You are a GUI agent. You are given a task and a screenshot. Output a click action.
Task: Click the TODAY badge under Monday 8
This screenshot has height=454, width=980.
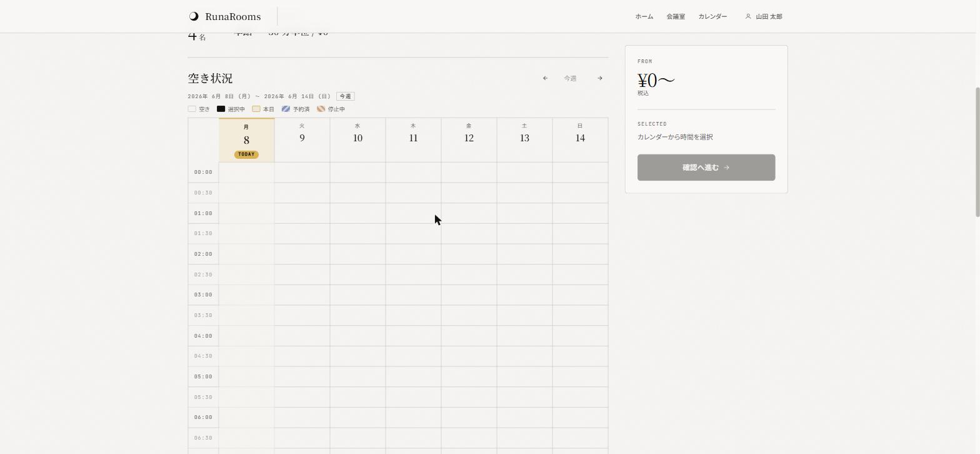pyautogui.click(x=246, y=154)
